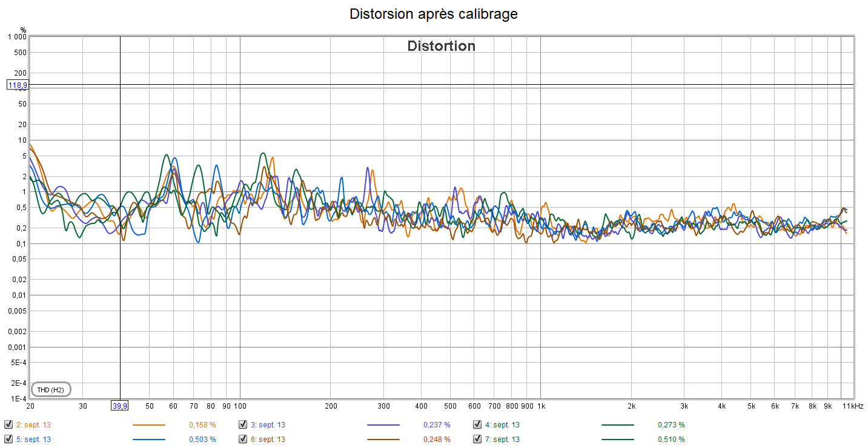Hide trace '3: sept. 13' via its checkbox
Screen dimensions: 868x448
click(x=243, y=424)
